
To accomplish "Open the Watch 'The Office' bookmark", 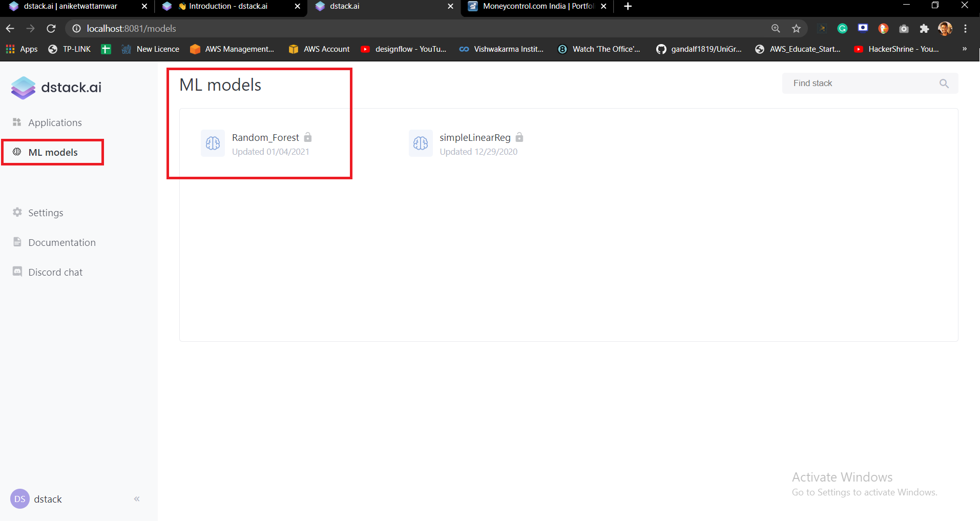I will (x=599, y=49).
